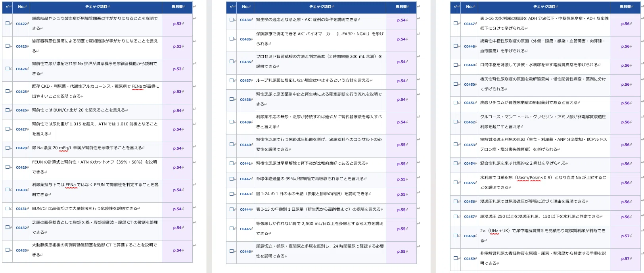Check the box in row C0454
This screenshot has width=644, height=273.
tap(455, 163)
